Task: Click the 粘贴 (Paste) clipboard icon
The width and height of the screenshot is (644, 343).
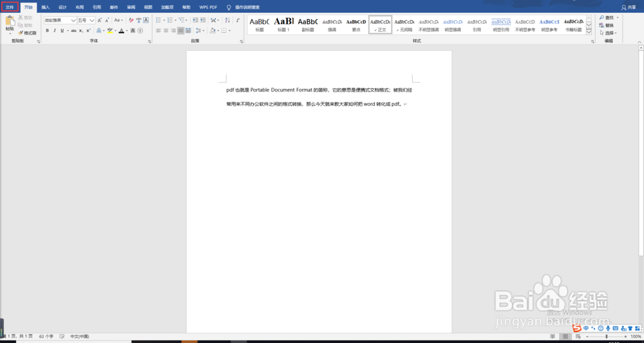Action: [x=10, y=21]
